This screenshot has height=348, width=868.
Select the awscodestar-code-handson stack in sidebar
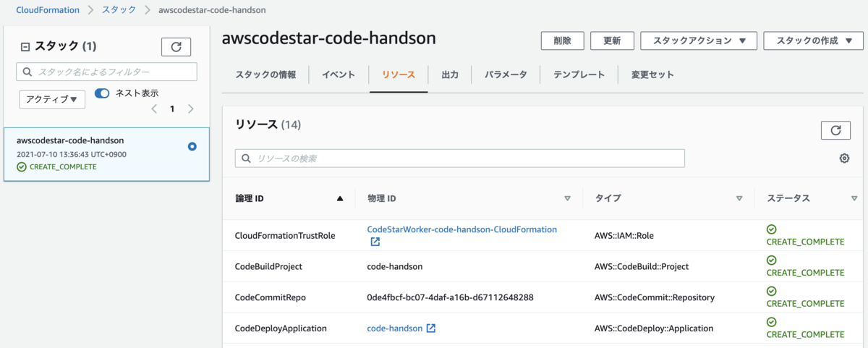pyautogui.click(x=106, y=154)
